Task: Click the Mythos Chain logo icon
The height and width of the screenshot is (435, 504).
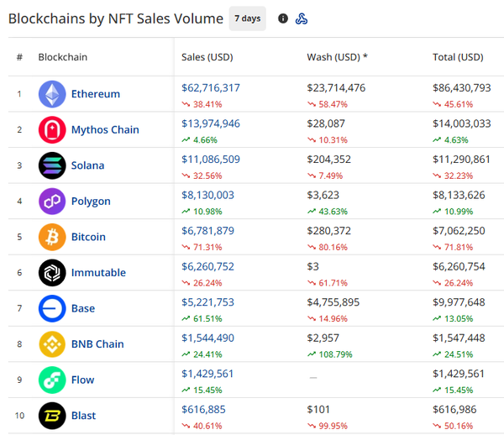Action: point(52,130)
